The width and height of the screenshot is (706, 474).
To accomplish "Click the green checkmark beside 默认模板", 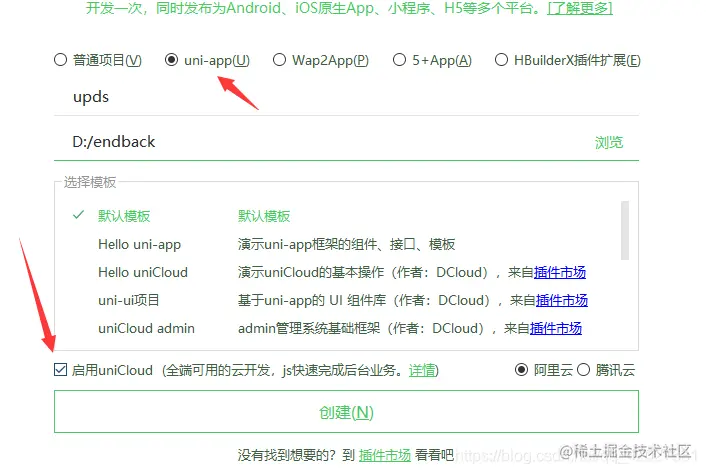I will pyautogui.click(x=78, y=215).
